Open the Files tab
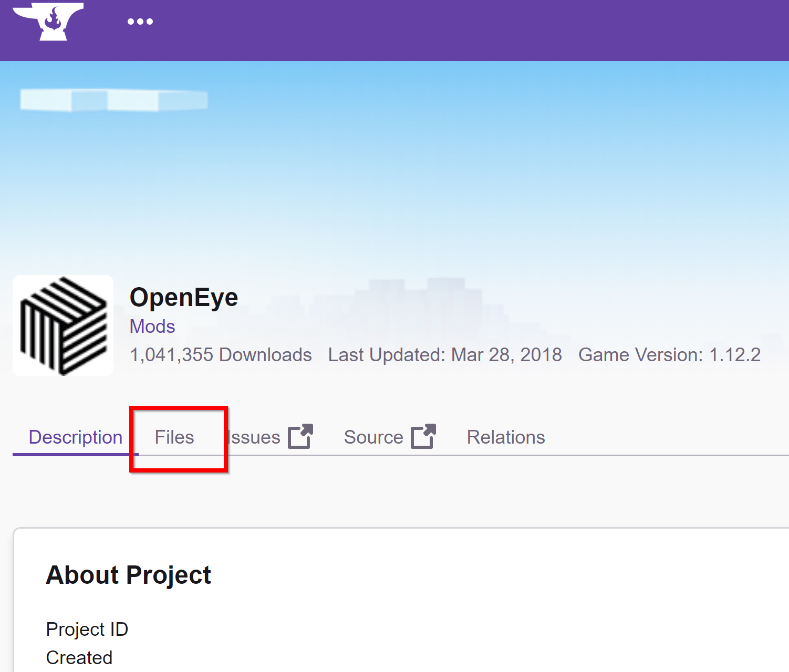 click(174, 437)
